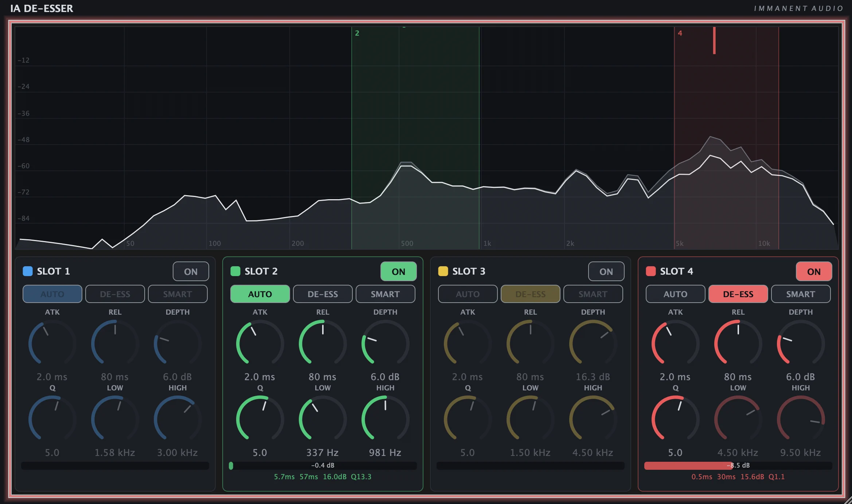Select SMART mode in Slot 4
This screenshot has width=852, height=504.
801,294
